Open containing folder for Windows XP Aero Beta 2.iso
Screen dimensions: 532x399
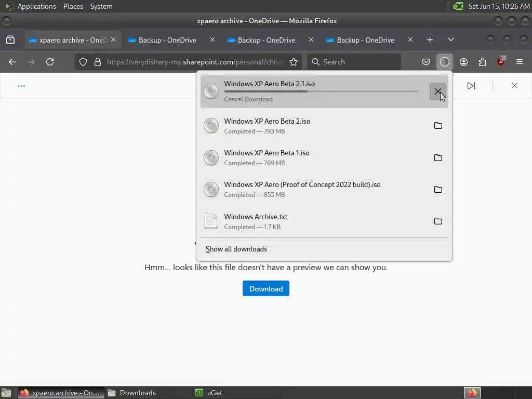[438, 126]
